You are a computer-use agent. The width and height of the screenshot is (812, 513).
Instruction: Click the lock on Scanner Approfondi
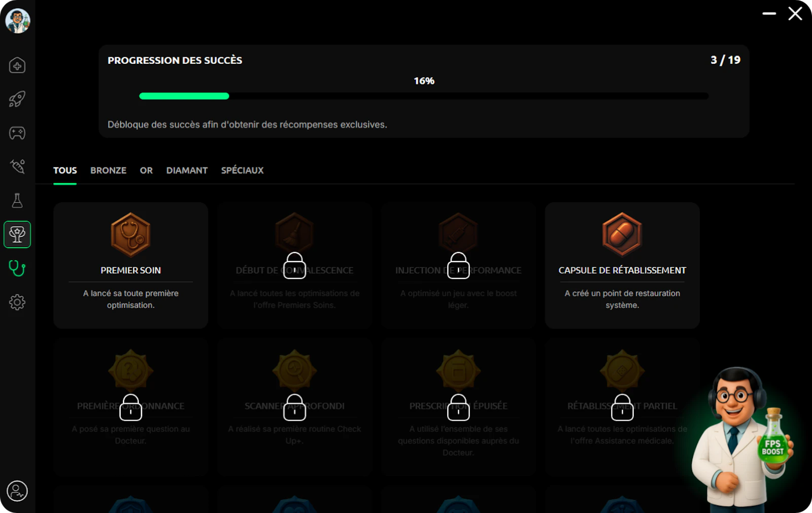click(295, 407)
